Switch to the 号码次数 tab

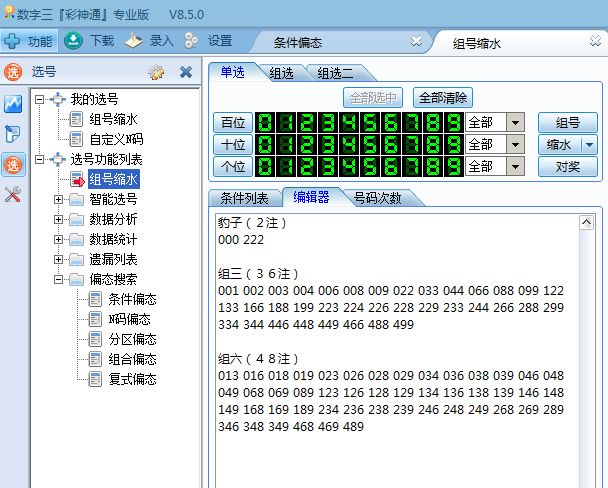[x=378, y=198]
